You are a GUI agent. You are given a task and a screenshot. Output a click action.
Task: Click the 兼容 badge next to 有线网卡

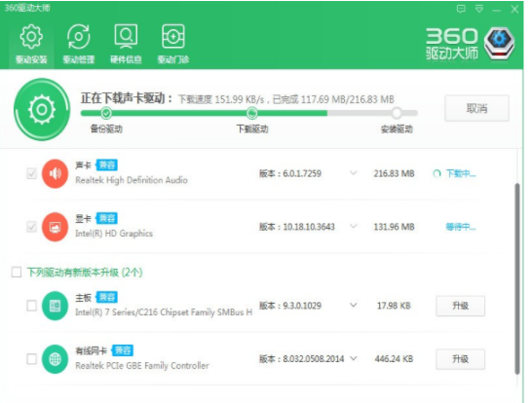point(123,350)
